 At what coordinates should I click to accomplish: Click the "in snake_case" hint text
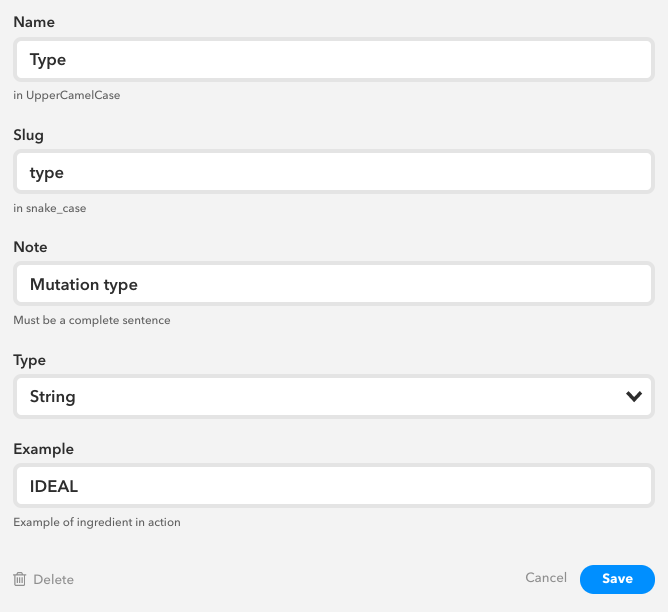(x=56, y=209)
